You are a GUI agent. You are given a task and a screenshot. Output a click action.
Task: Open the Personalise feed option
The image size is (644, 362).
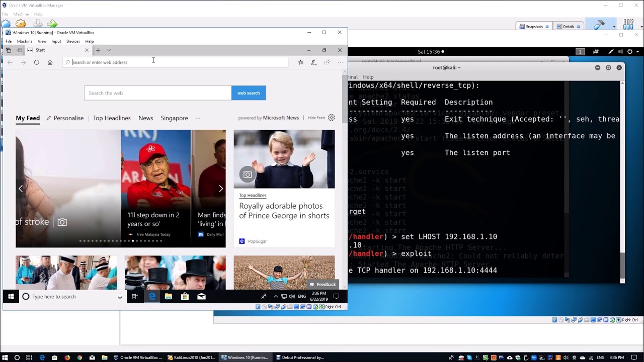click(65, 118)
